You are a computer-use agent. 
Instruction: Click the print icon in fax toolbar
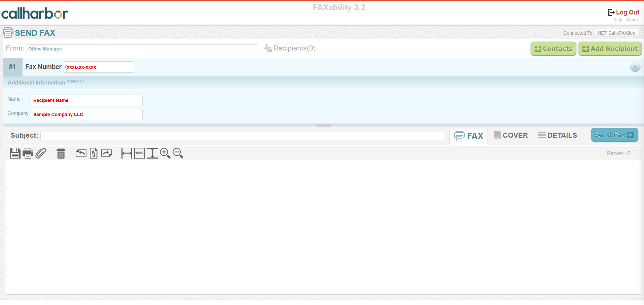tap(28, 153)
